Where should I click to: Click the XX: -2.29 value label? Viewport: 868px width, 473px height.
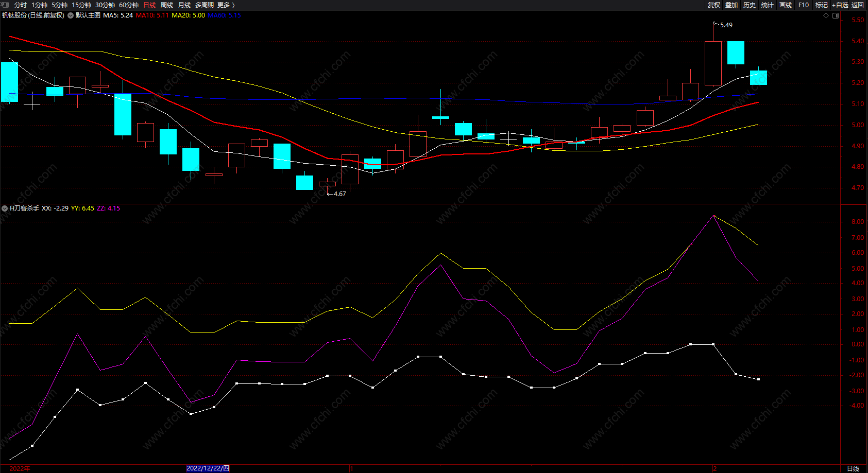click(55, 208)
